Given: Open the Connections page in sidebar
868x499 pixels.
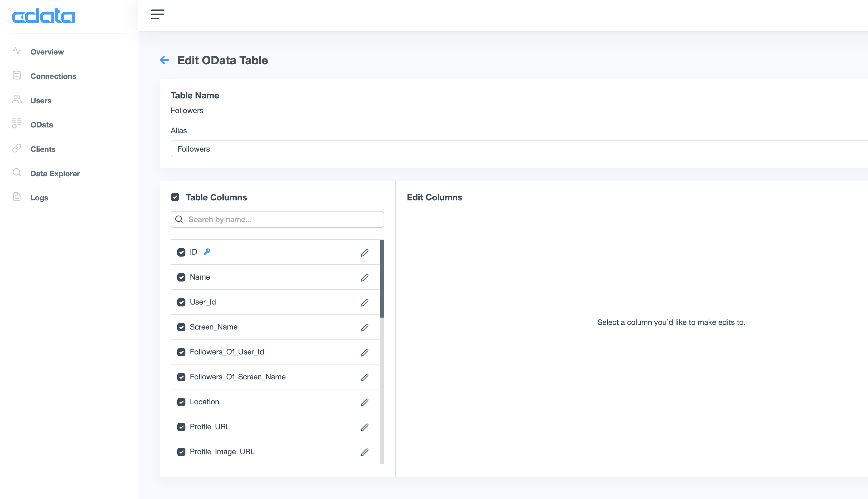Looking at the screenshot, I should tap(53, 76).
